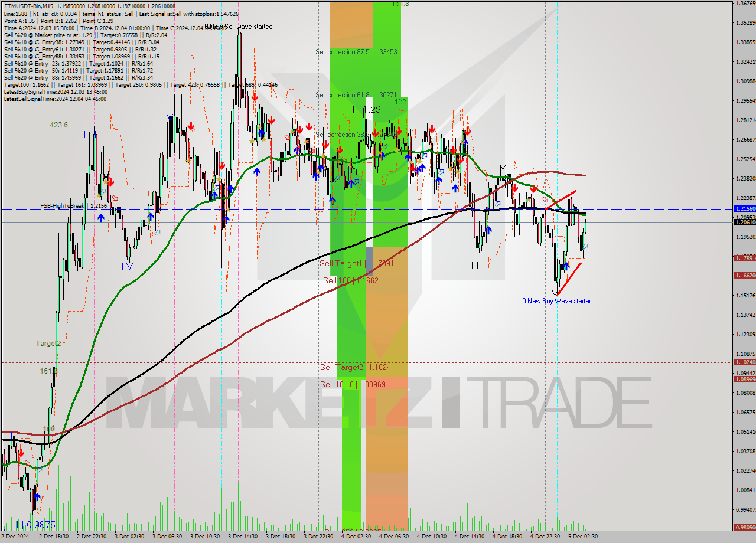Click the '4 Dec 06:30' time axis label
The image size is (756, 543).
[x=394, y=537]
